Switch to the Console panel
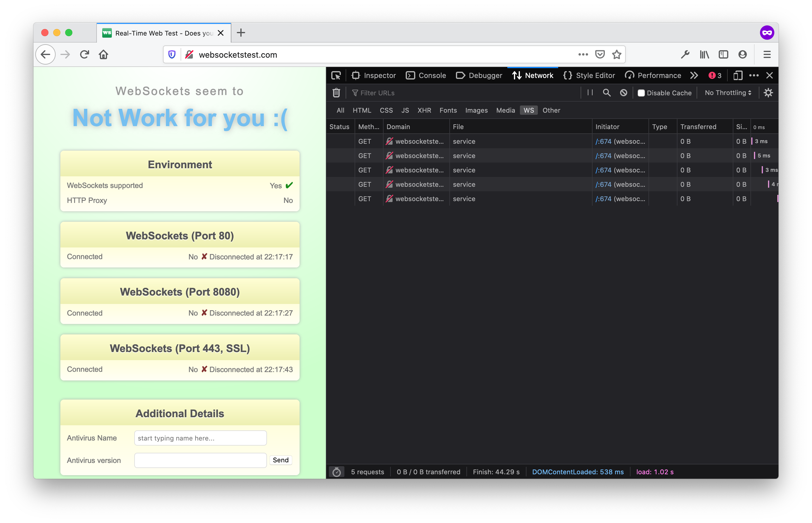The width and height of the screenshot is (812, 523). (426, 75)
